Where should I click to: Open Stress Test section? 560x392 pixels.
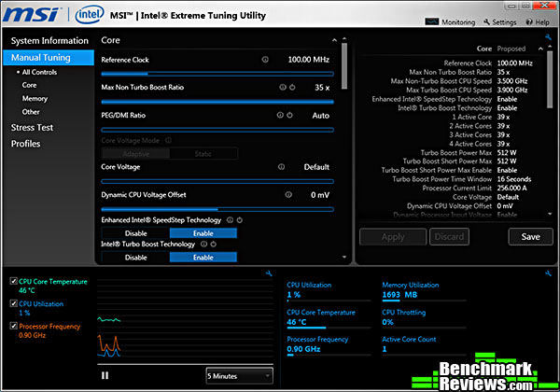click(32, 128)
